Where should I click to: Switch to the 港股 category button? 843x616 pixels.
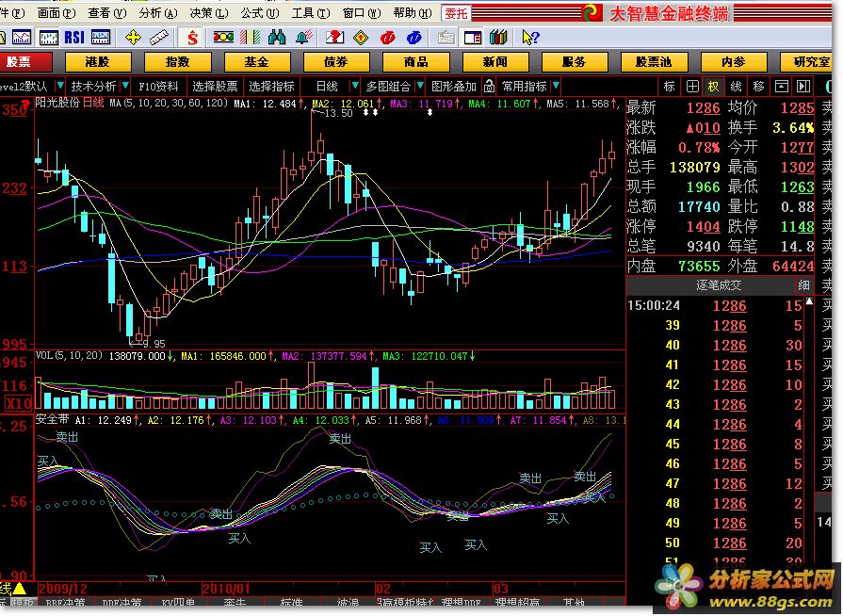[98, 62]
